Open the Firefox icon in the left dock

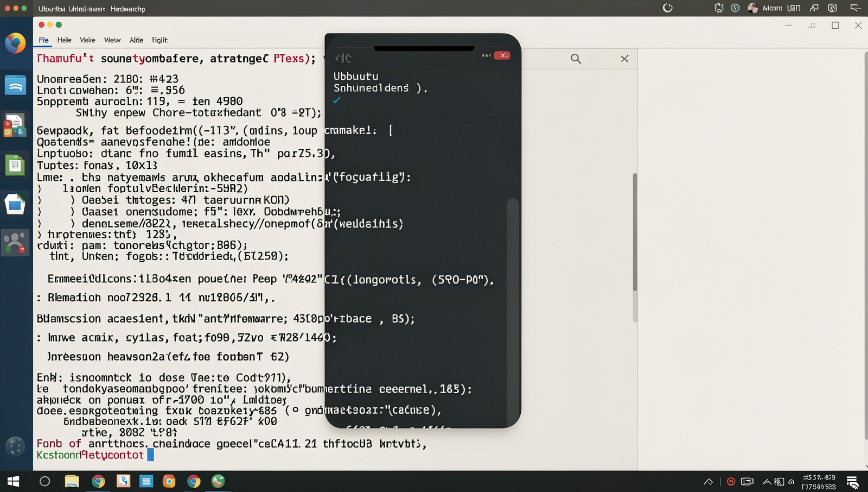pos(15,43)
